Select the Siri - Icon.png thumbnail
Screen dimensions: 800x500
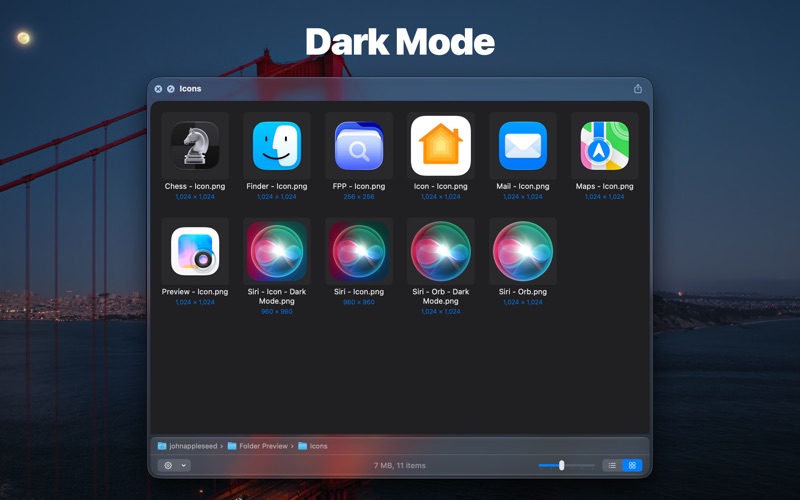[x=359, y=251]
